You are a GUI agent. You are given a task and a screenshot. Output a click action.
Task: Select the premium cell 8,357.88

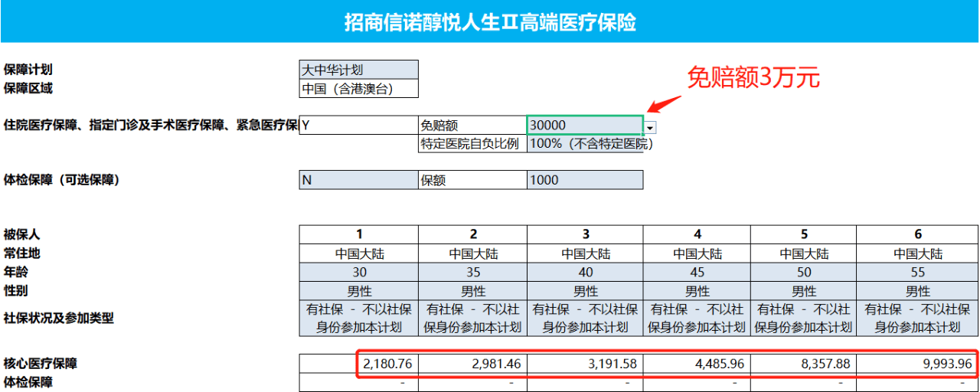pos(803,364)
